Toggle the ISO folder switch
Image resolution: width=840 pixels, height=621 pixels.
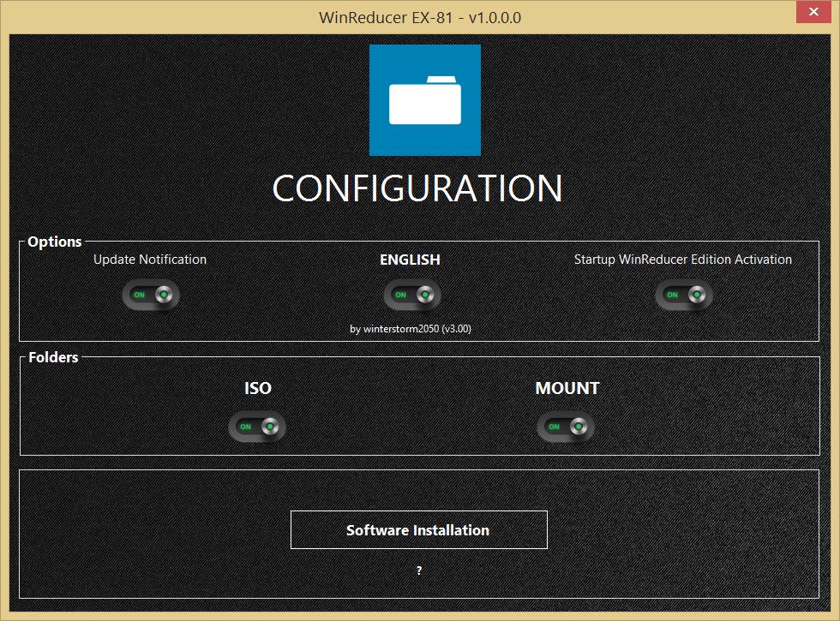point(256,427)
